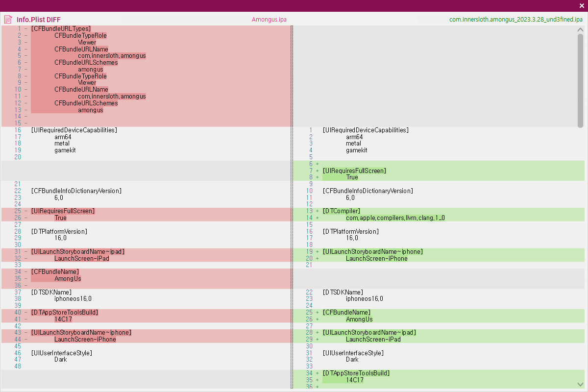
Task: Select removed 14C17 value on left
Action: coord(63,319)
